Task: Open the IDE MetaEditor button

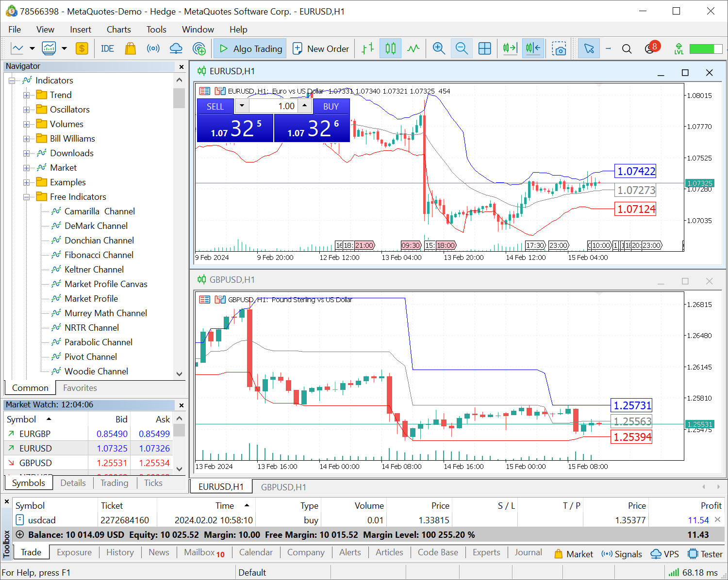Action: (x=107, y=48)
